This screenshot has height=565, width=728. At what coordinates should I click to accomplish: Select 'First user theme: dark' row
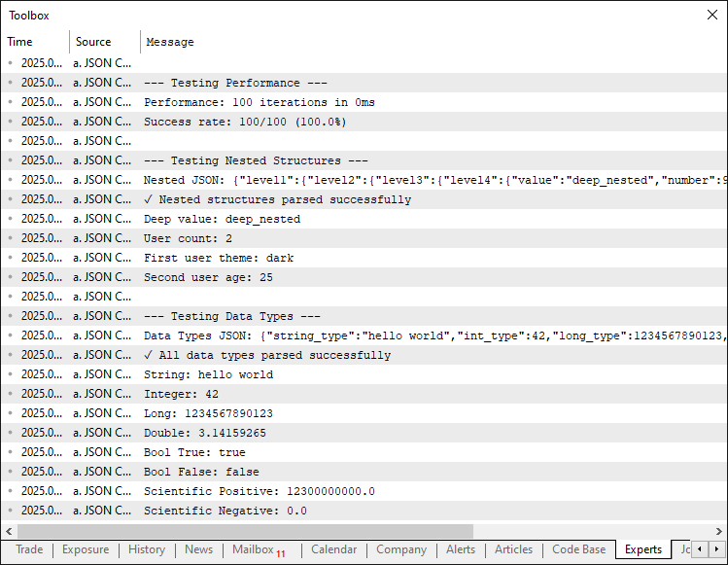coord(364,258)
